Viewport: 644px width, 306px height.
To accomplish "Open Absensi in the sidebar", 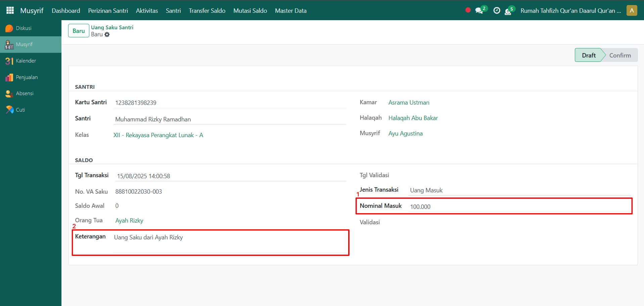I will 25,93.
